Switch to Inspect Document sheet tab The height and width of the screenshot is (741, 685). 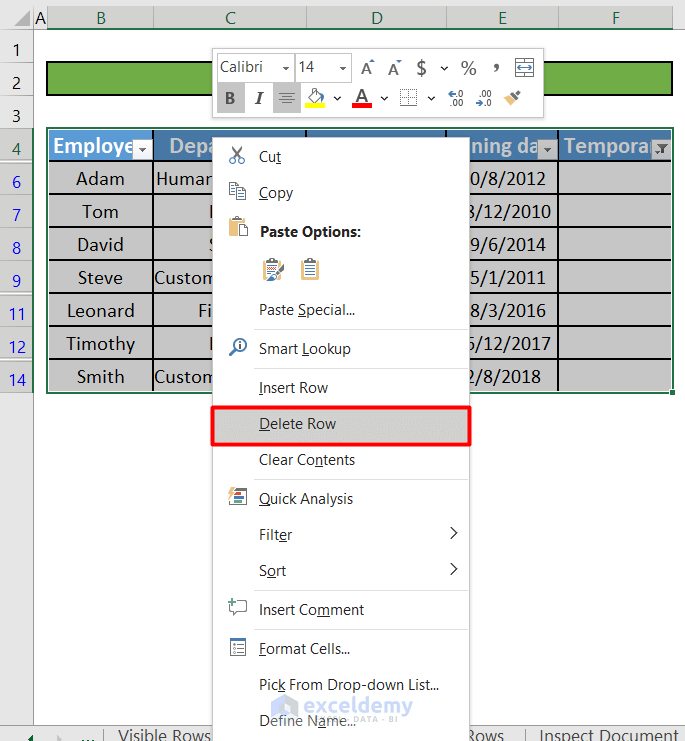[x=607, y=734]
